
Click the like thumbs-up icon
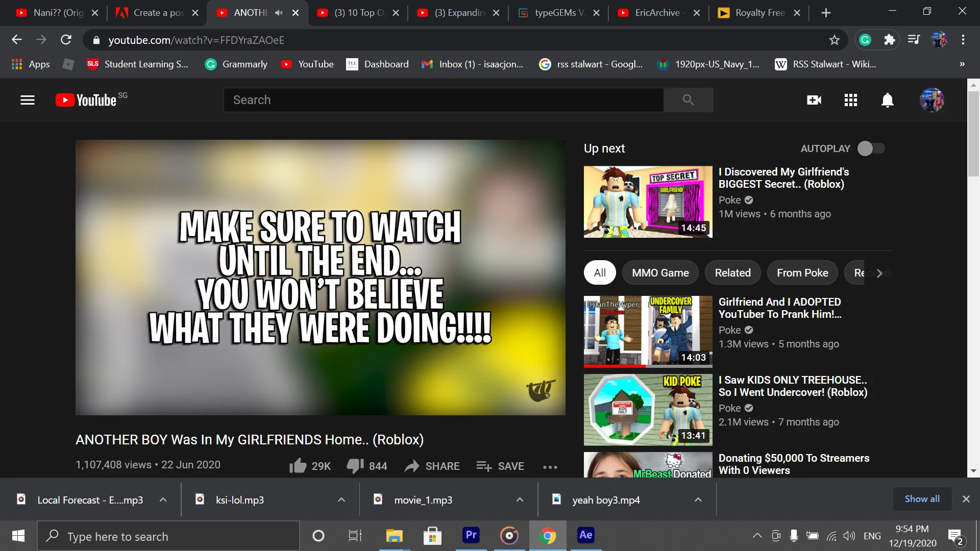click(x=298, y=465)
